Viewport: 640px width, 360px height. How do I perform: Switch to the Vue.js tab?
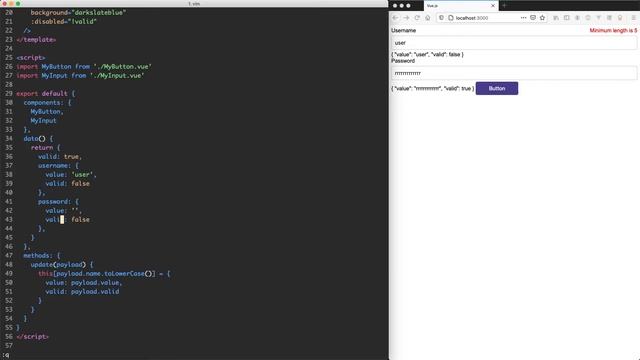coord(461,6)
